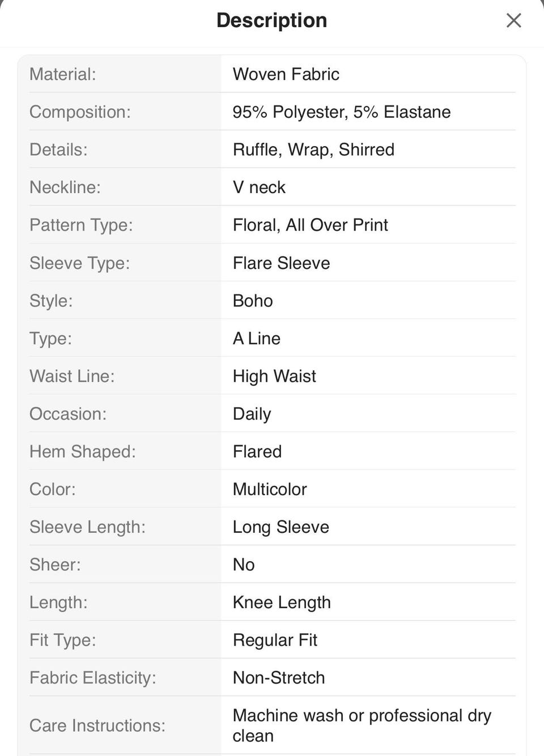Select the Ruffle, Wrap, Shirred details value

coord(313,150)
